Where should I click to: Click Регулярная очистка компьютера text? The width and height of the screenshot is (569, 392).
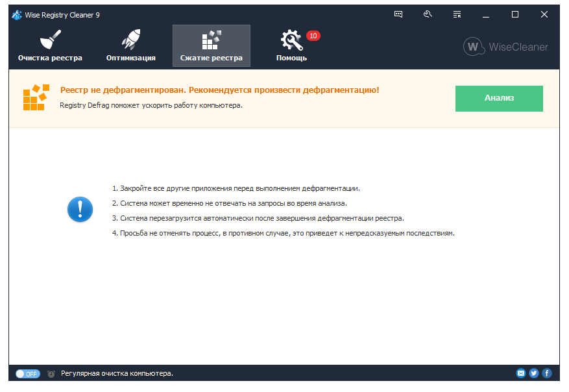point(117,373)
